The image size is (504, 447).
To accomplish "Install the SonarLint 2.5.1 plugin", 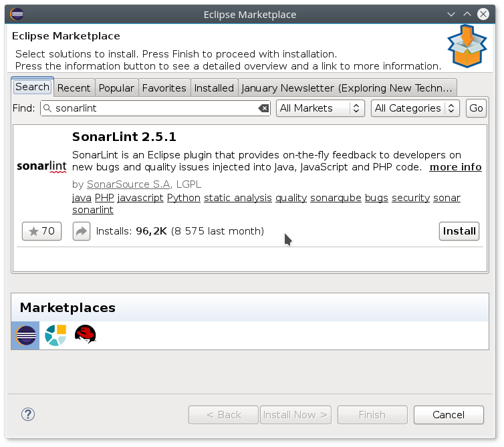I will click(x=459, y=231).
